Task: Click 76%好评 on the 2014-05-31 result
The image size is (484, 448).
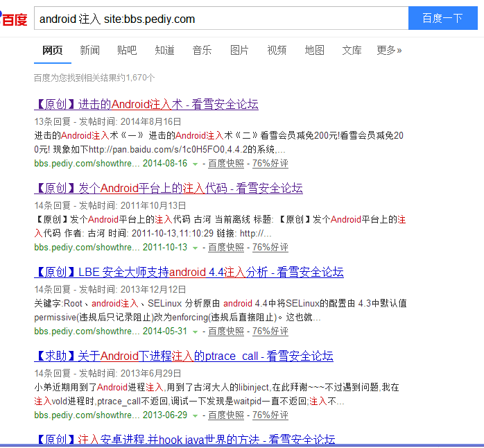Action: (x=270, y=331)
